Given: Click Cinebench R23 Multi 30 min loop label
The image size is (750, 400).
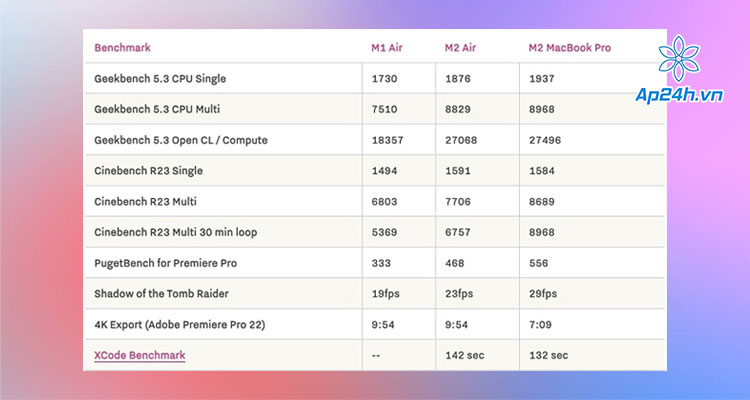Looking at the screenshot, I should [x=176, y=232].
